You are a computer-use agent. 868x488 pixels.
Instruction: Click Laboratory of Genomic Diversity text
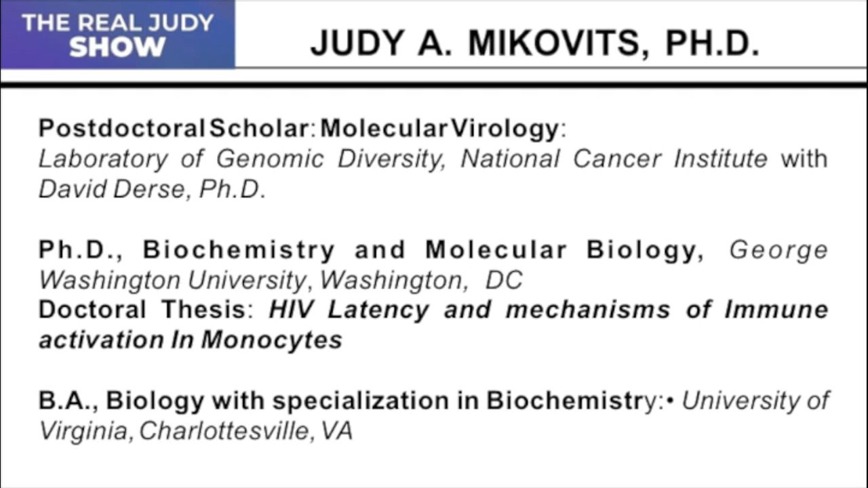pos(245,159)
